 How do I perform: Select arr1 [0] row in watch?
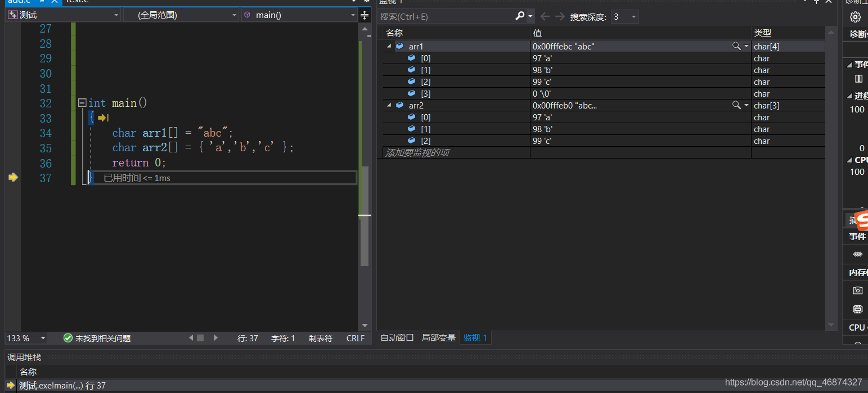pyautogui.click(x=604, y=58)
